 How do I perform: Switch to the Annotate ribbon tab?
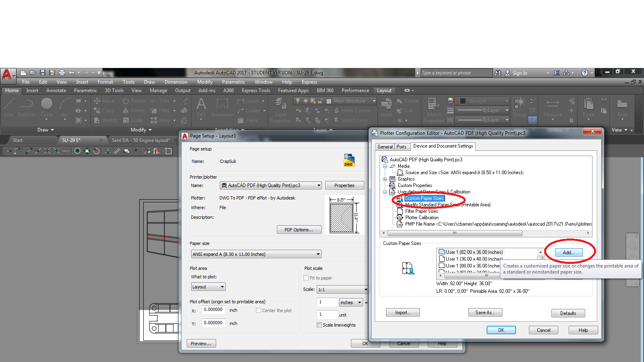point(56,90)
